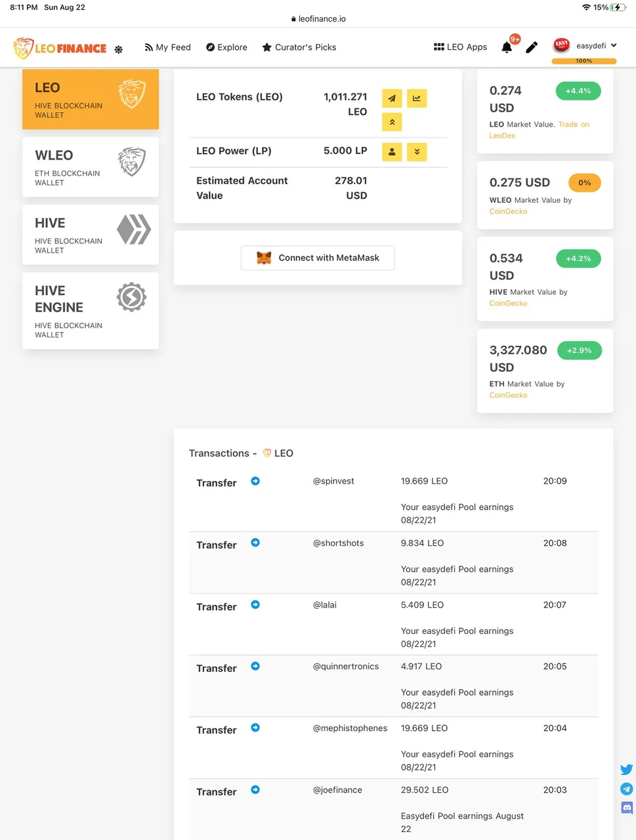Screen dimensions: 636x840
Task: Click the Hive logo icon in the HIVE tab
Action: [134, 230]
